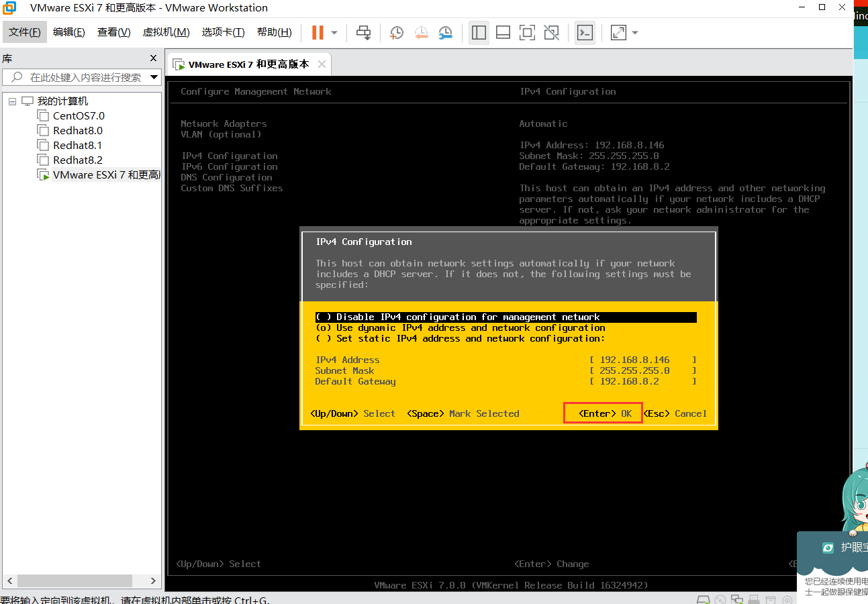
Task: Open the snapshot manager wrench-clock icon
Action: click(x=446, y=32)
